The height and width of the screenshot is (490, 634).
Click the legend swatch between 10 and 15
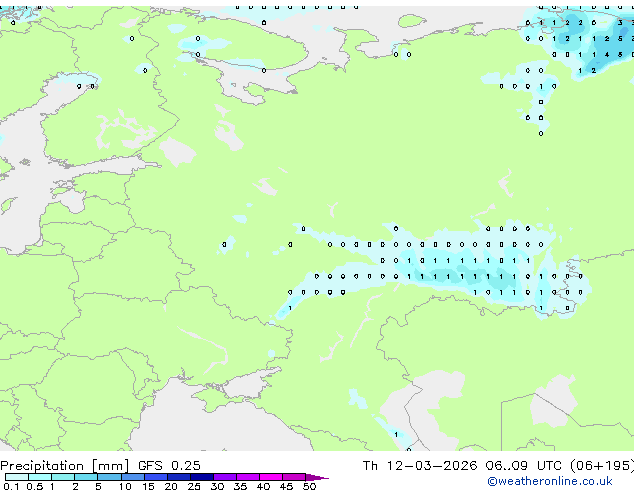click(133, 477)
